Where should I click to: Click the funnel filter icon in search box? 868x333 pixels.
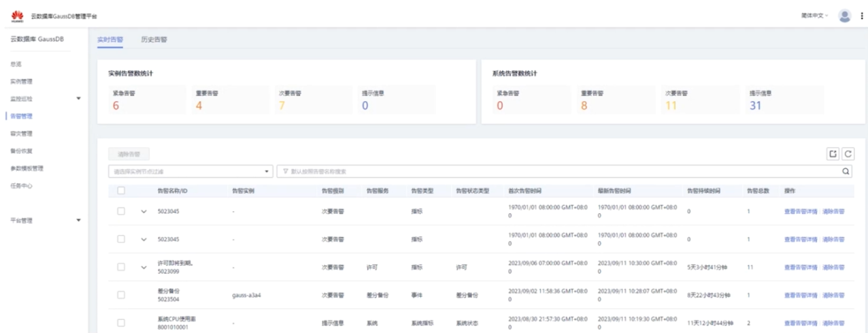pos(285,172)
